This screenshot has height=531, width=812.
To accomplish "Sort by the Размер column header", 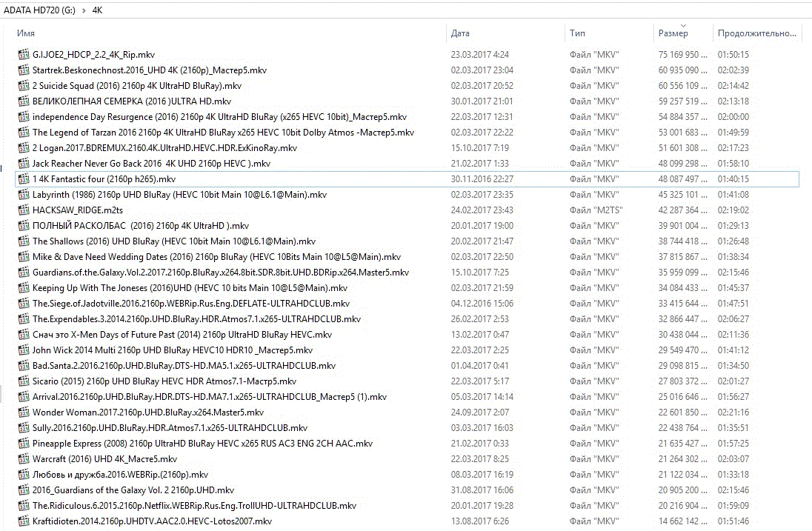I will [x=673, y=33].
